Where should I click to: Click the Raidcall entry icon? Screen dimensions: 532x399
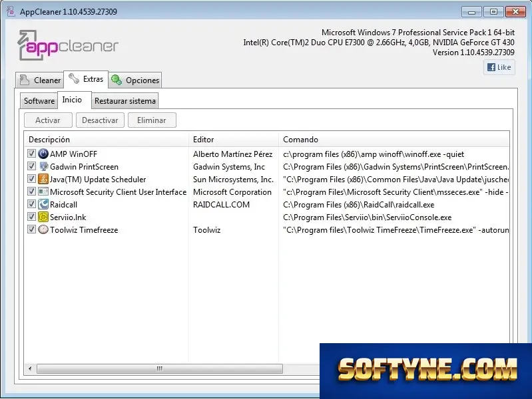(43, 204)
